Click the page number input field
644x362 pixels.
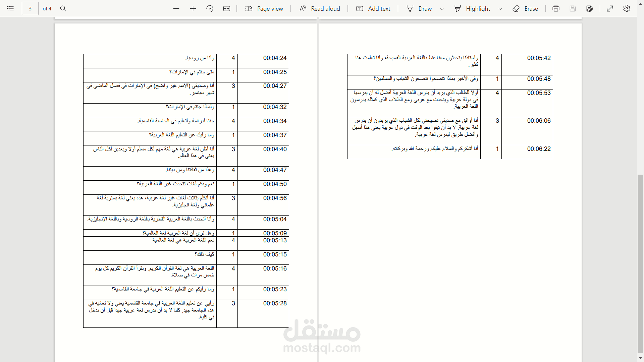point(30,9)
